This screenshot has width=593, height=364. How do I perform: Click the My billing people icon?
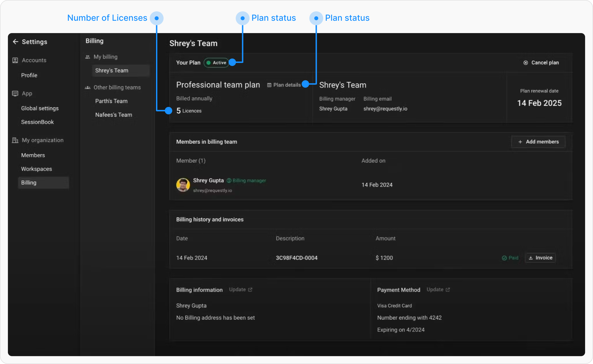[x=88, y=57]
